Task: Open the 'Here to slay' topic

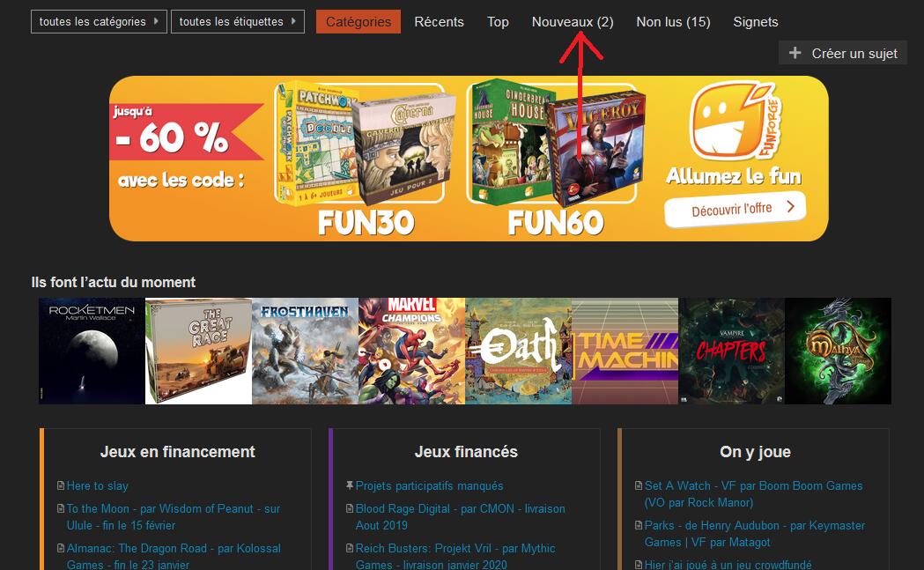Action: [x=97, y=485]
